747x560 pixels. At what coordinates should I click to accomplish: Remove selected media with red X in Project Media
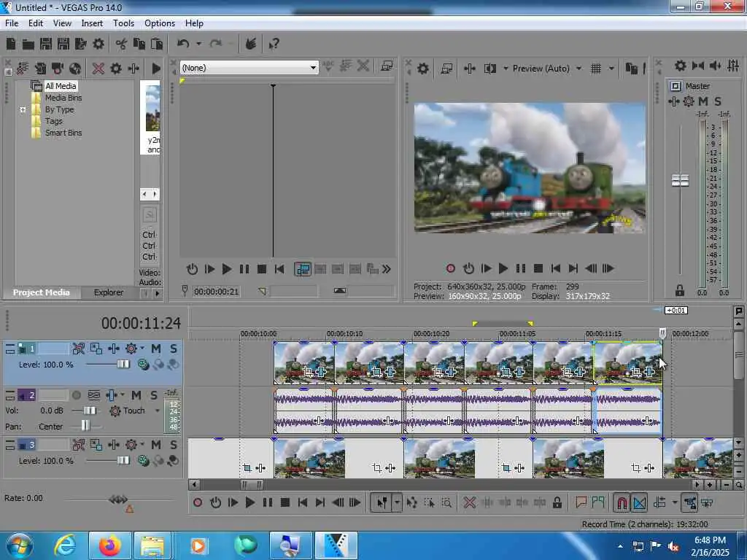point(98,69)
